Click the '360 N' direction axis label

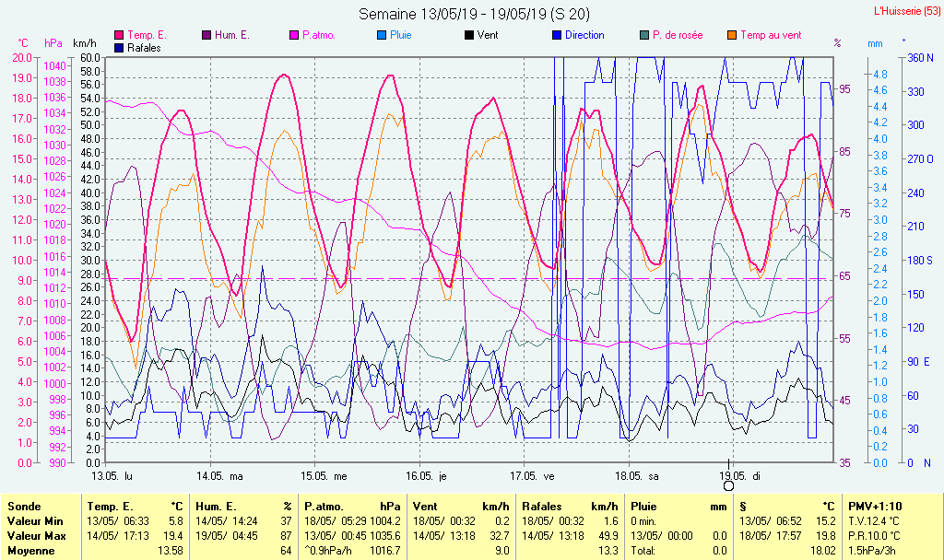click(x=921, y=58)
